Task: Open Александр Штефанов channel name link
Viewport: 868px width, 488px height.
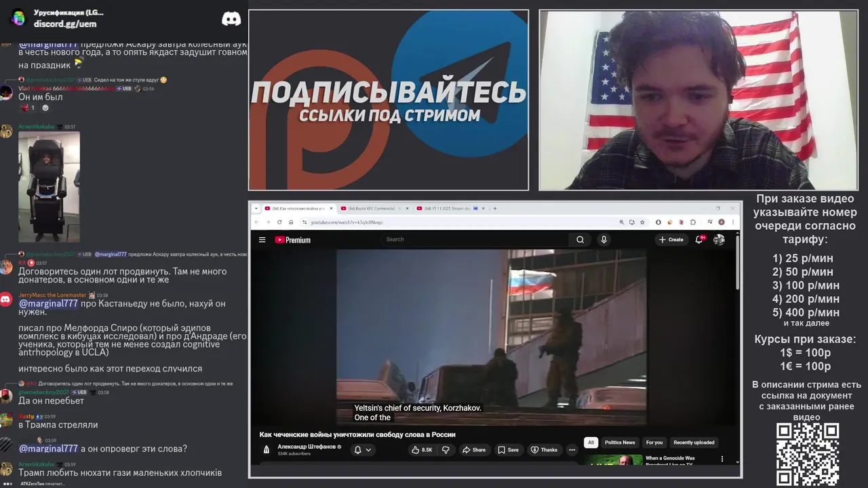Action: (x=307, y=447)
